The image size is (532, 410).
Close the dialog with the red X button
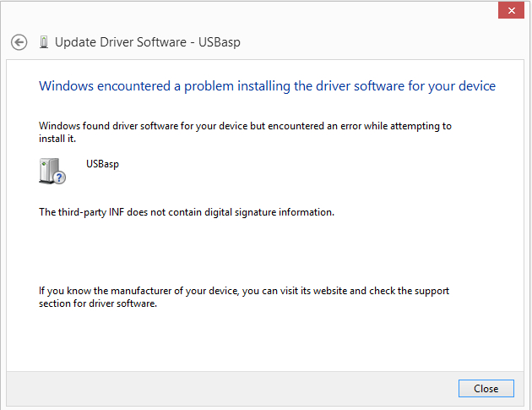click(511, 10)
